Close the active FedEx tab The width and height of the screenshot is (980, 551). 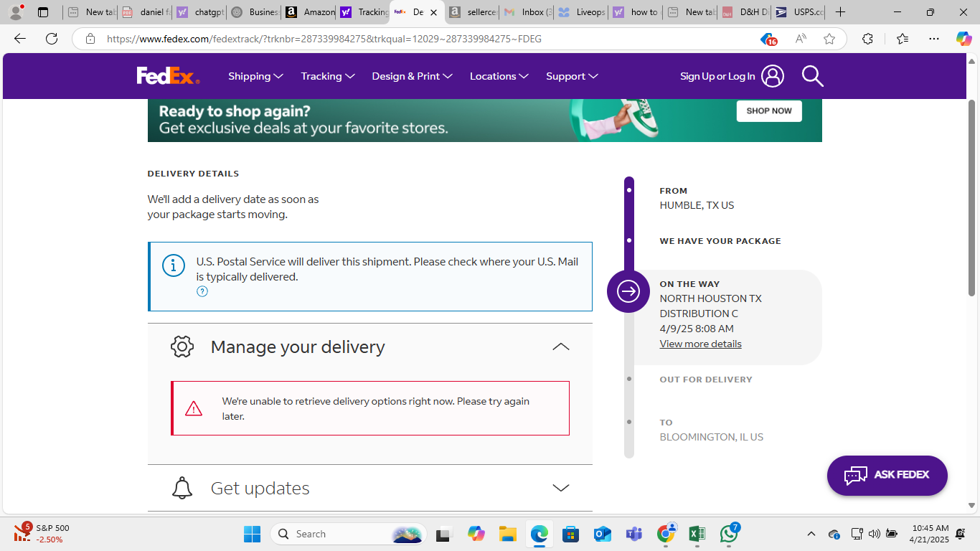coord(433,12)
